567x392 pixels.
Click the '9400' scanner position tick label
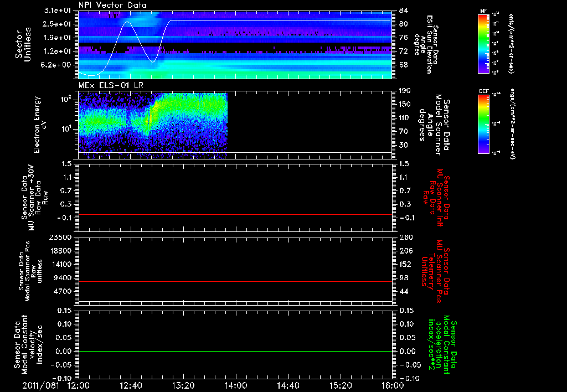(x=62, y=278)
